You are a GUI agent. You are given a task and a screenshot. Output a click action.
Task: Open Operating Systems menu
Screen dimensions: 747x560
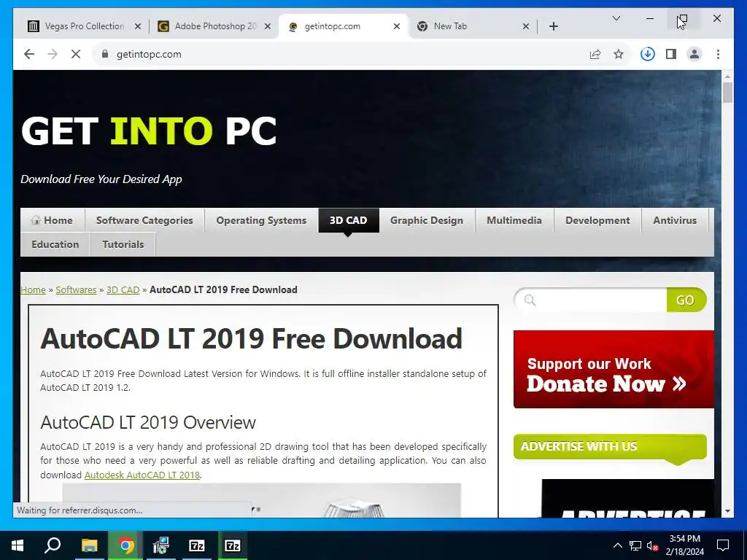[x=261, y=220]
